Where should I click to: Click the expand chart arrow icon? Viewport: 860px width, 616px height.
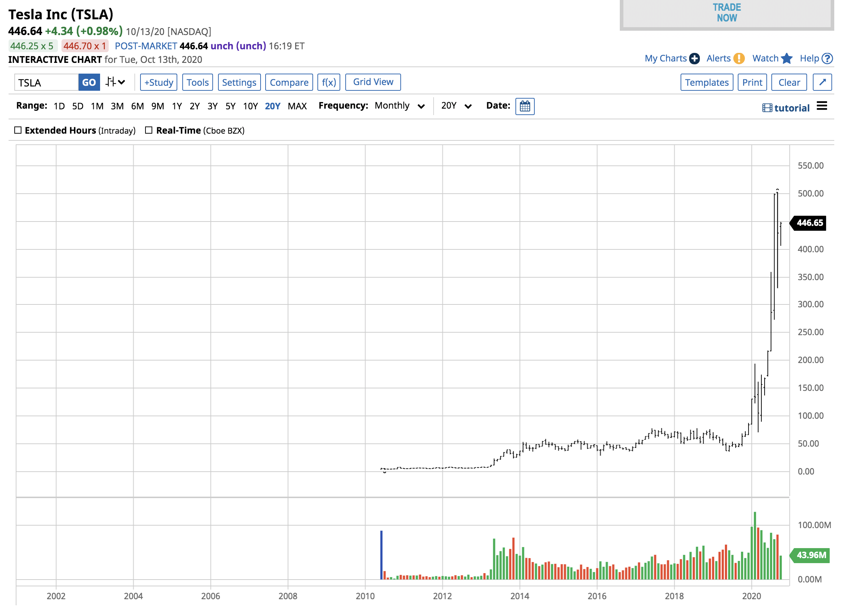[x=822, y=82]
